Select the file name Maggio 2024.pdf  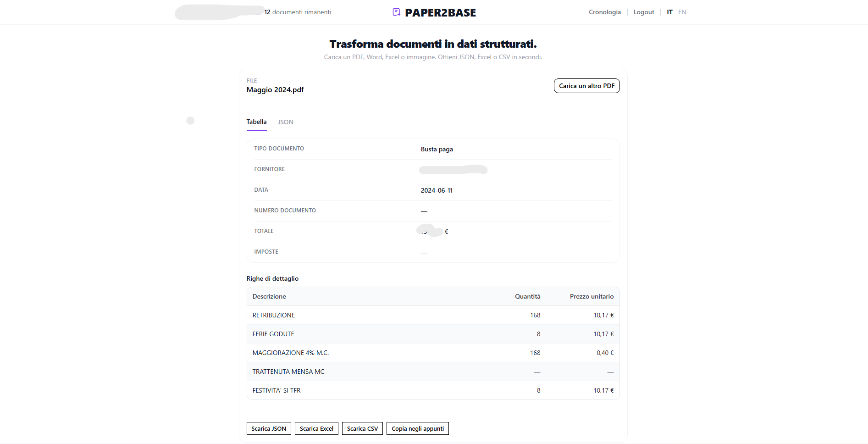(275, 90)
